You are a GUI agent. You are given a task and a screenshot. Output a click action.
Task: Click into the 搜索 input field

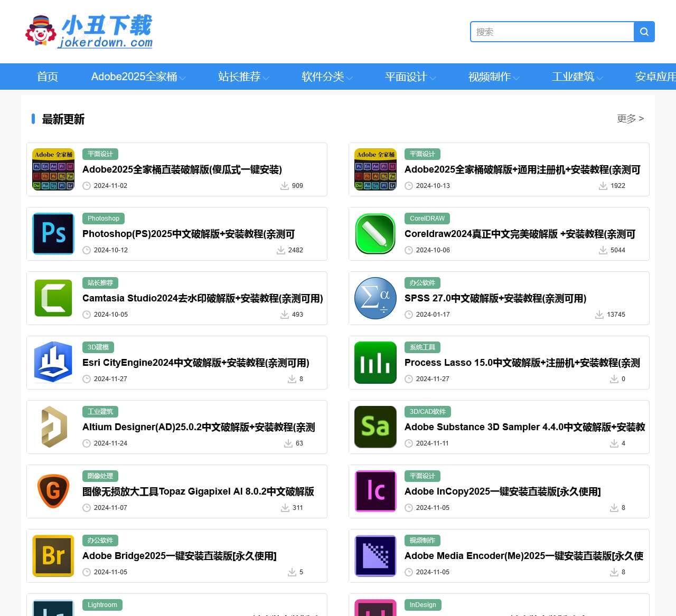[x=552, y=32]
